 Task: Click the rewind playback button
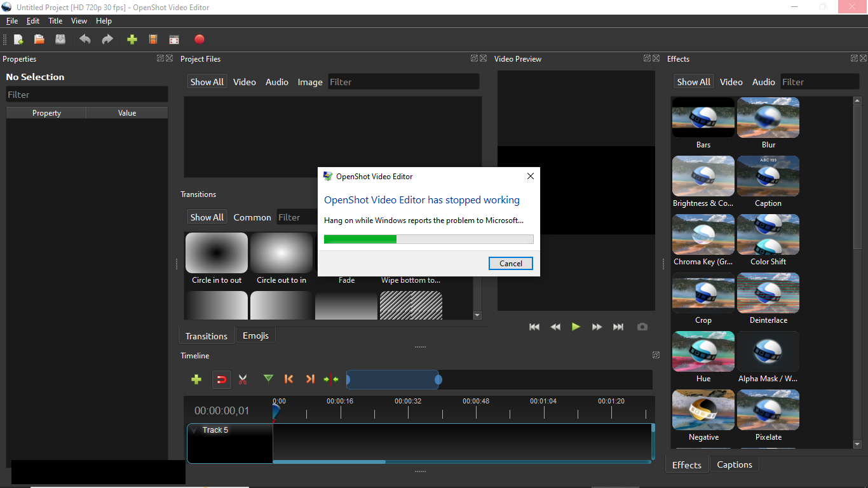[x=555, y=327]
